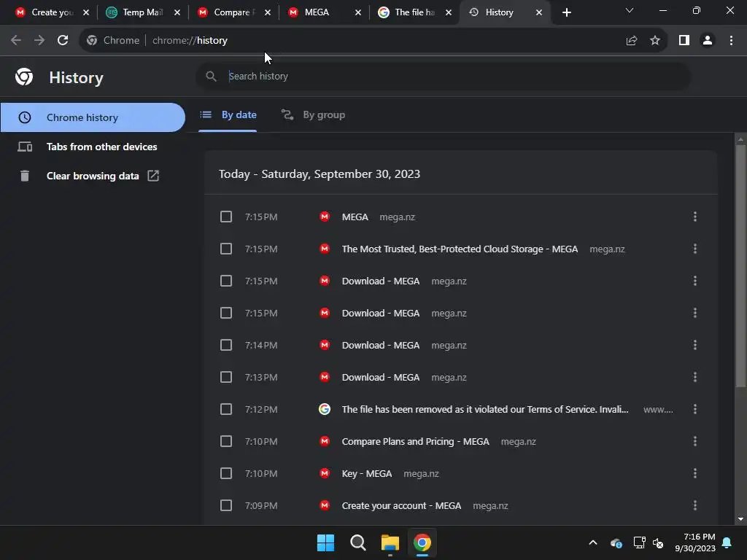Image resolution: width=747 pixels, height=560 pixels.
Task: Click the scrollbar down arrow
Action: coord(740,519)
